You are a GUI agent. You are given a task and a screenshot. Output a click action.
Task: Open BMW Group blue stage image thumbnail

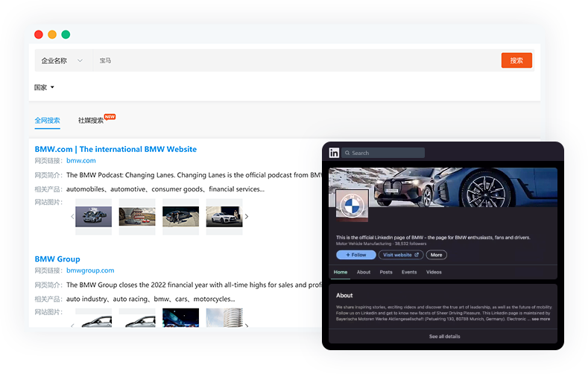[180, 318]
